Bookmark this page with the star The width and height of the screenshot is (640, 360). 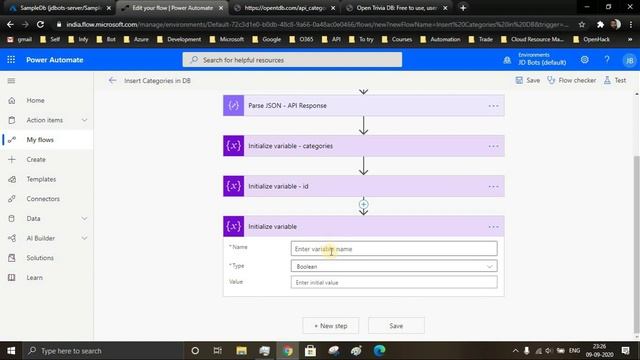582,24
